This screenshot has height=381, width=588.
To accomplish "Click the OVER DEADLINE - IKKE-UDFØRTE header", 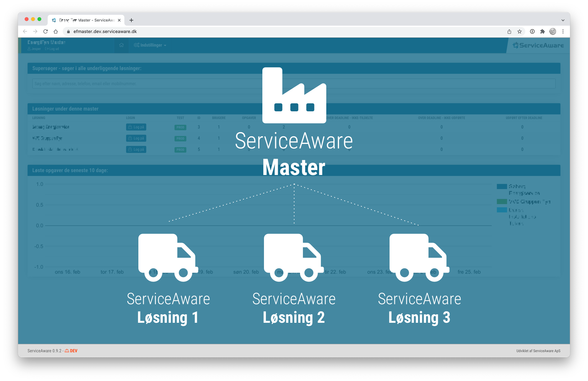I will [442, 118].
